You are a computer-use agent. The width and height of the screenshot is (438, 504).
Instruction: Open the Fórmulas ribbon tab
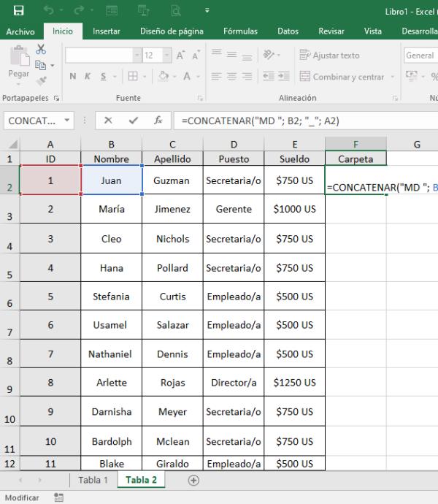click(x=240, y=31)
